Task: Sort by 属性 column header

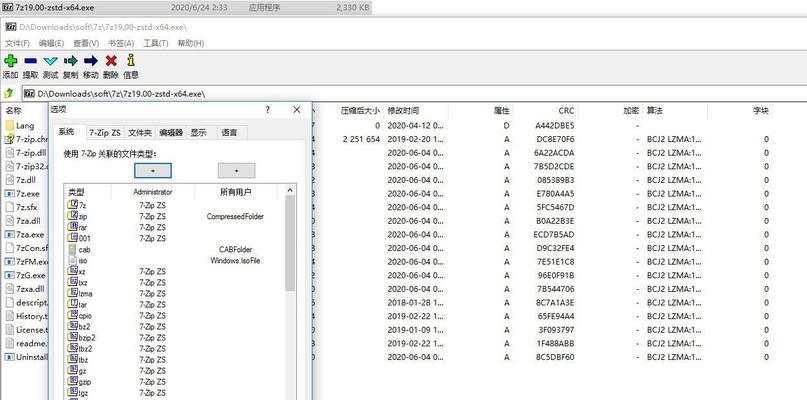Action: [501, 110]
